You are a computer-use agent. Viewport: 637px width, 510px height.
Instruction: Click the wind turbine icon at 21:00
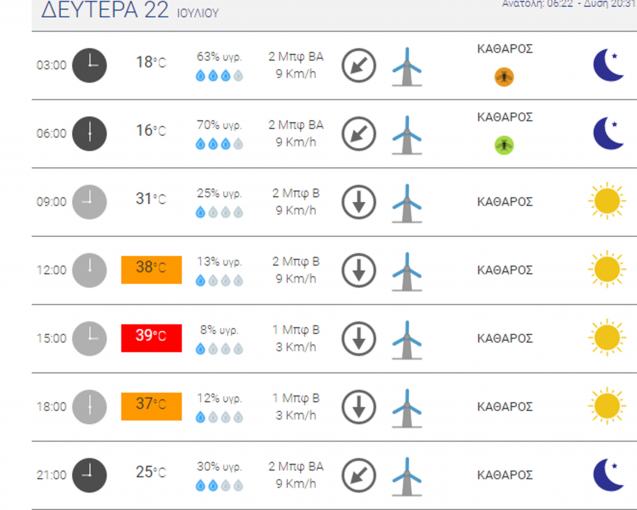[407, 476]
